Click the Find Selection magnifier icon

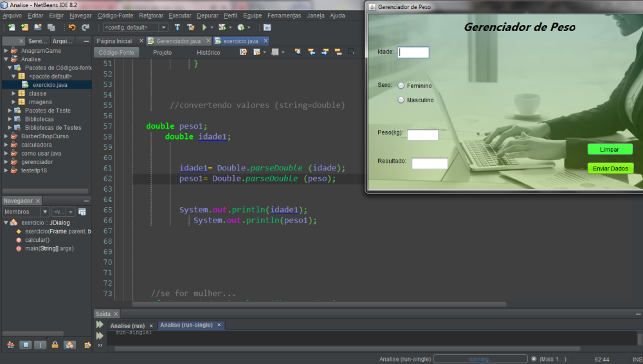[x=298, y=51]
